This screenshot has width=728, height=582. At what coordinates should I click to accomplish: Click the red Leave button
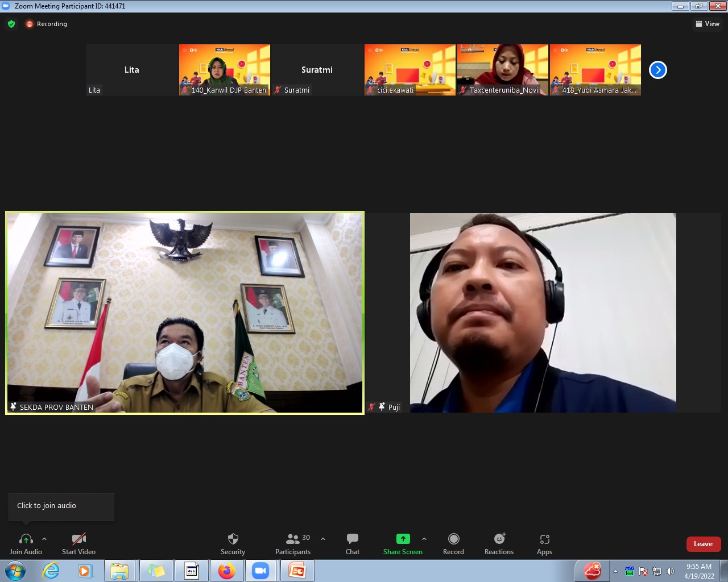703,544
